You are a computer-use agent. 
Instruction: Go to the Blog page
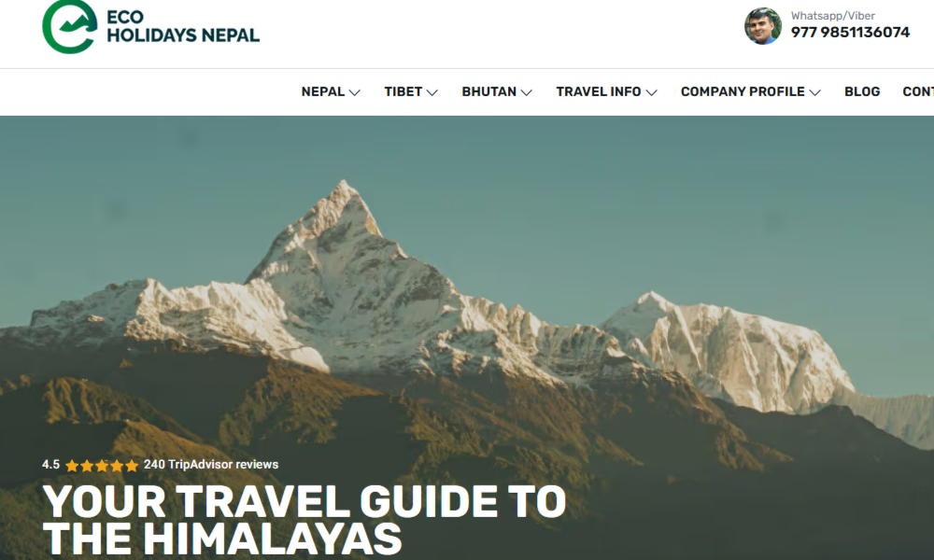coord(862,91)
